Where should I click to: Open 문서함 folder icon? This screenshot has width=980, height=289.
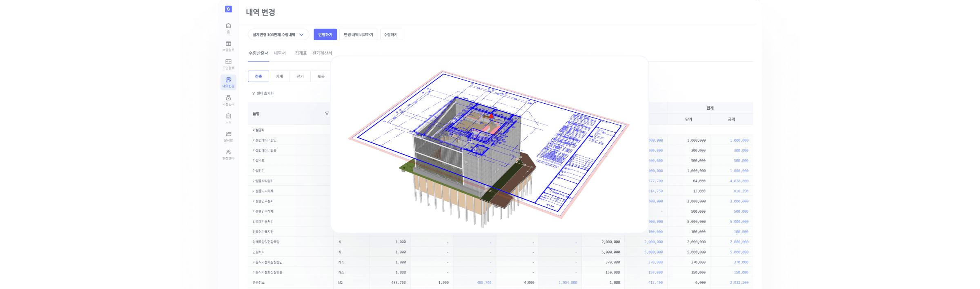click(x=228, y=136)
